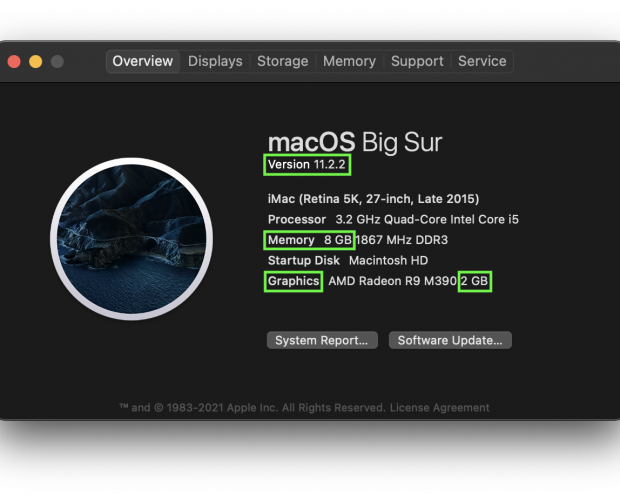Viewport: 620px width, 500px height.
Task: Click the red close window button
Action: pos(14,62)
